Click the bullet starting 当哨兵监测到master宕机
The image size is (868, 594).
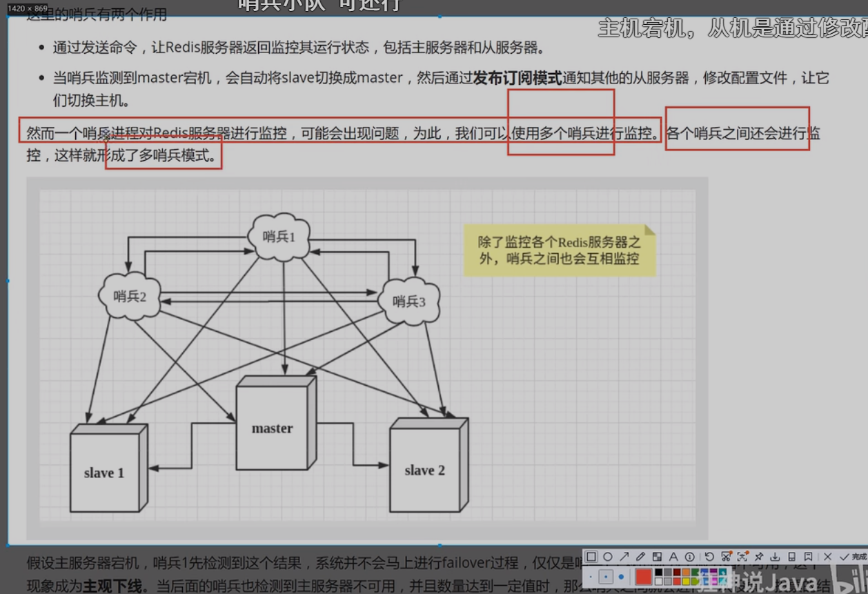coord(441,89)
